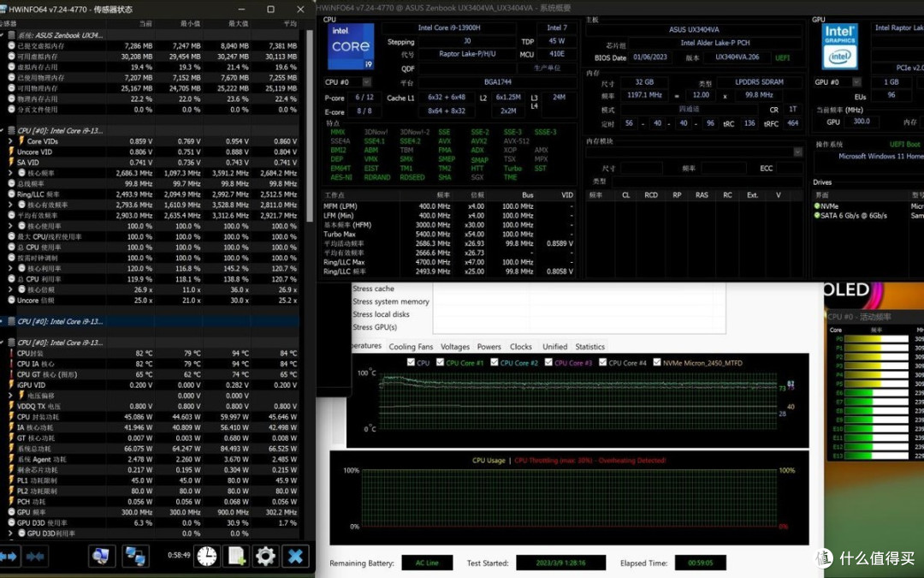Switch to the Clocks tab
Viewport: 924px width, 578px height.
coord(521,347)
